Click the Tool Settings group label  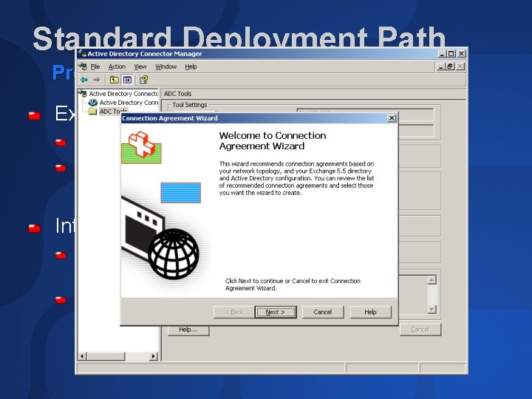point(190,105)
